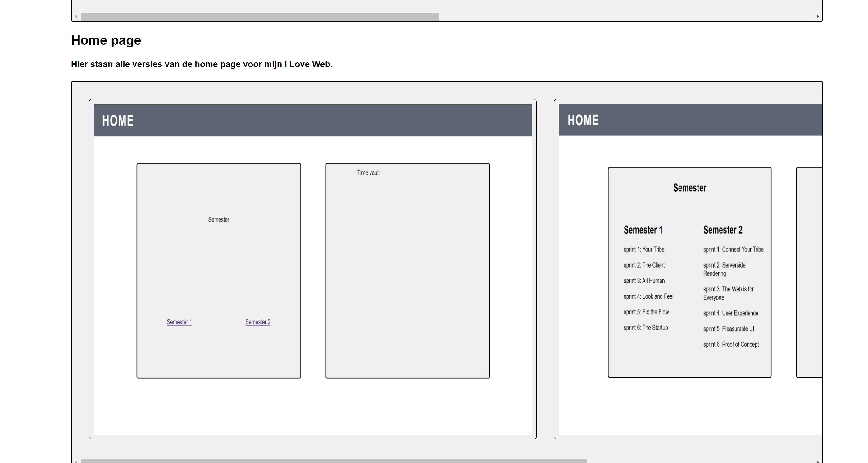Click 'sprint 3: The Web is for Everyone'
The width and height of the screenshot is (868, 463).
pyautogui.click(x=728, y=293)
